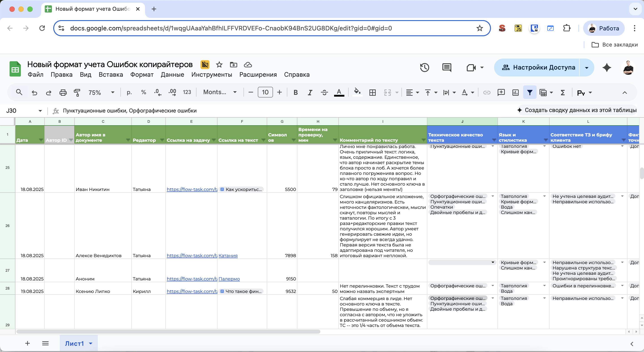Open version history clock icon

(x=424, y=68)
